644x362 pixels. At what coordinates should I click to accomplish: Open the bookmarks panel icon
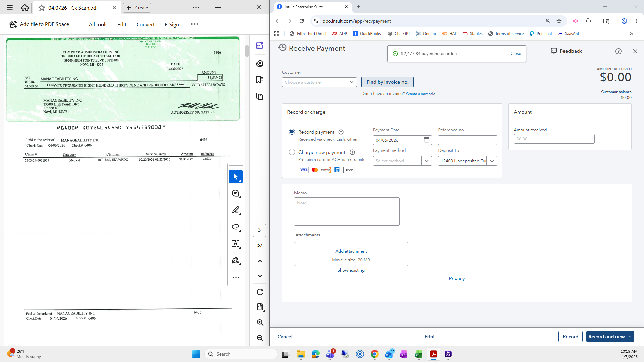(x=260, y=80)
